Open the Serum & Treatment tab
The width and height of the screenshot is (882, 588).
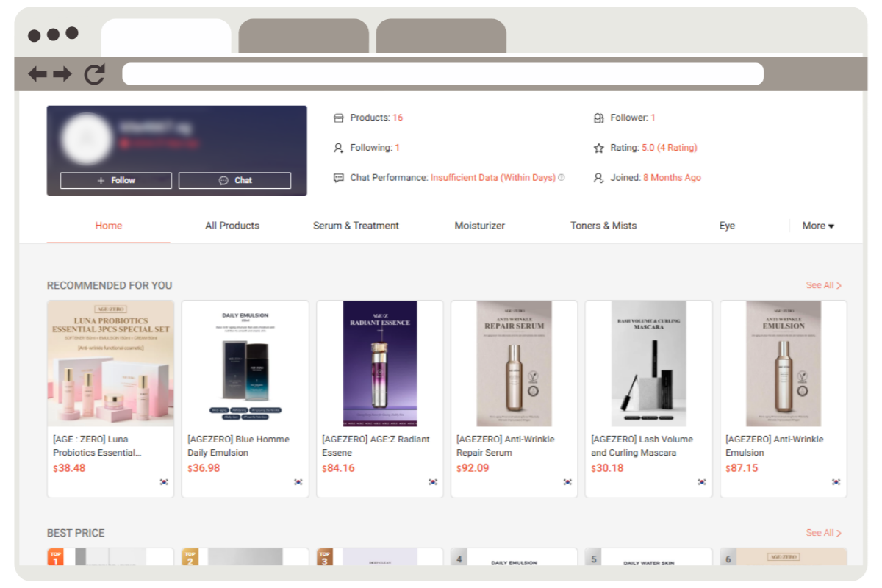pos(356,226)
